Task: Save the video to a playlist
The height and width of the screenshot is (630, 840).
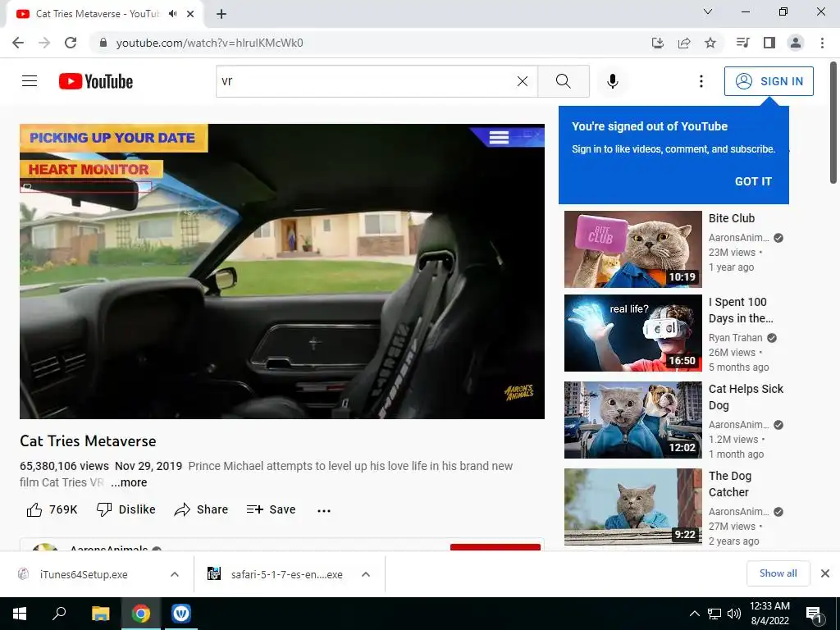Action: (271, 509)
